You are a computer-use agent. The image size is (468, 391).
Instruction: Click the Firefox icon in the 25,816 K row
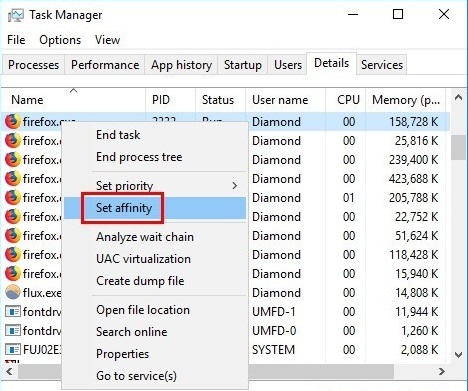pyautogui.click(x=13, y=140)
